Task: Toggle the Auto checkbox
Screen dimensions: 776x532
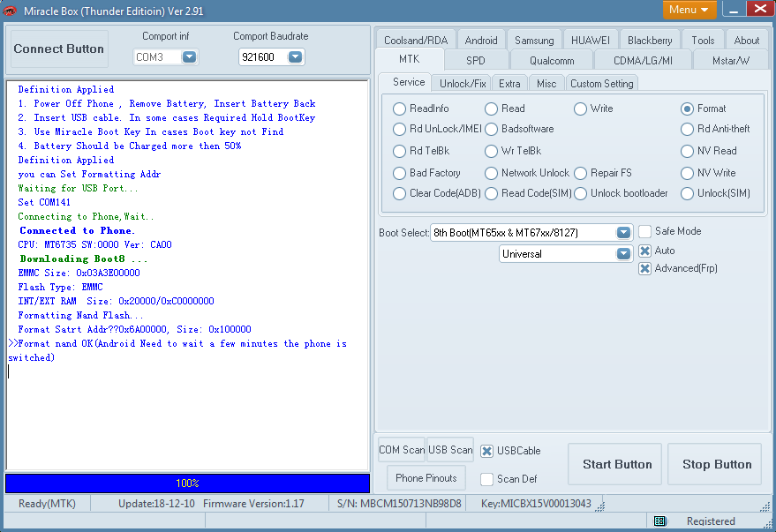Action: point(644,251)
